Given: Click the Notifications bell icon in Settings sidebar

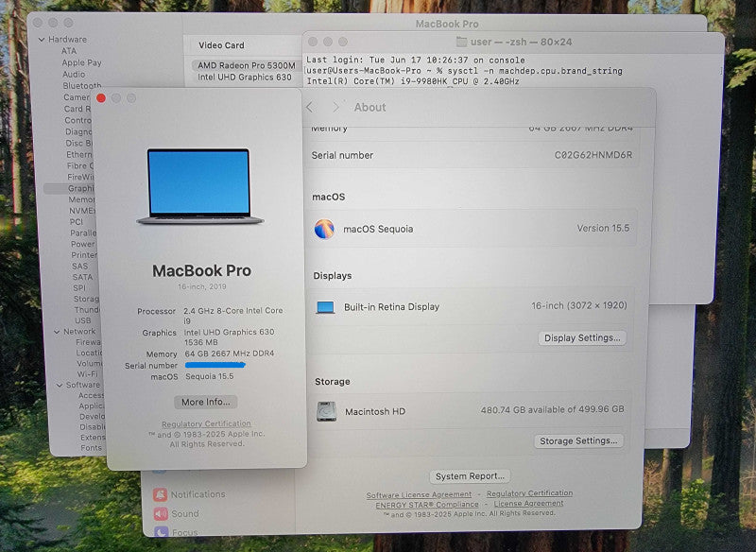Looking at the screenshot, I should (x=160, y=494).
